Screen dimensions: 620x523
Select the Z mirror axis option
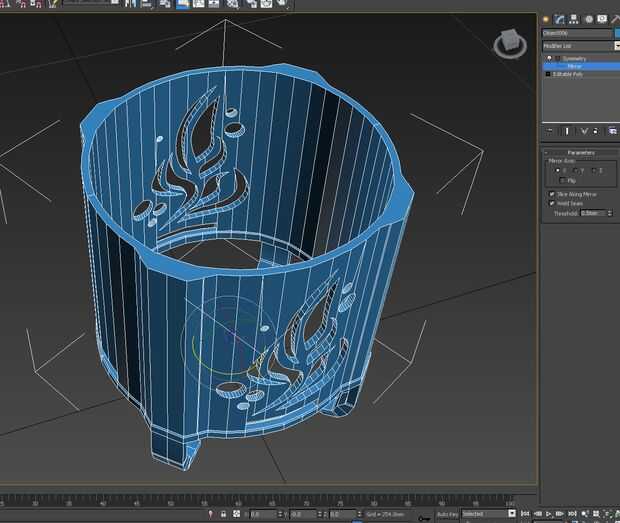tap(595, 170)
